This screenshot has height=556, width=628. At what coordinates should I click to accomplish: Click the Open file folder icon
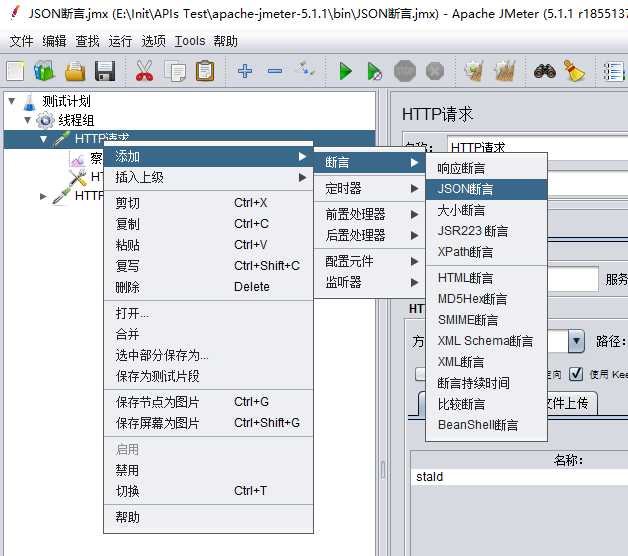pyautogui.click(x=75, y=71)
